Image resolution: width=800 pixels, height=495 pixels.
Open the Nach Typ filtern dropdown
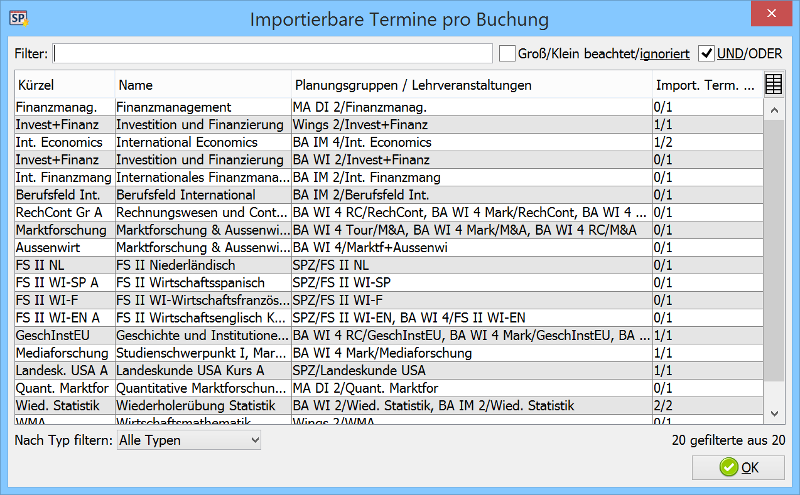coord(189,440)
